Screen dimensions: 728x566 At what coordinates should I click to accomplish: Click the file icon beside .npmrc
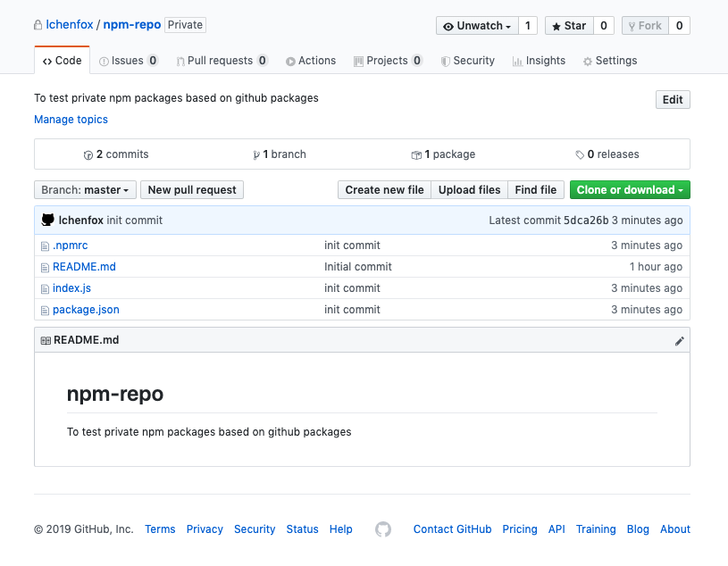[x=45, y=246]
